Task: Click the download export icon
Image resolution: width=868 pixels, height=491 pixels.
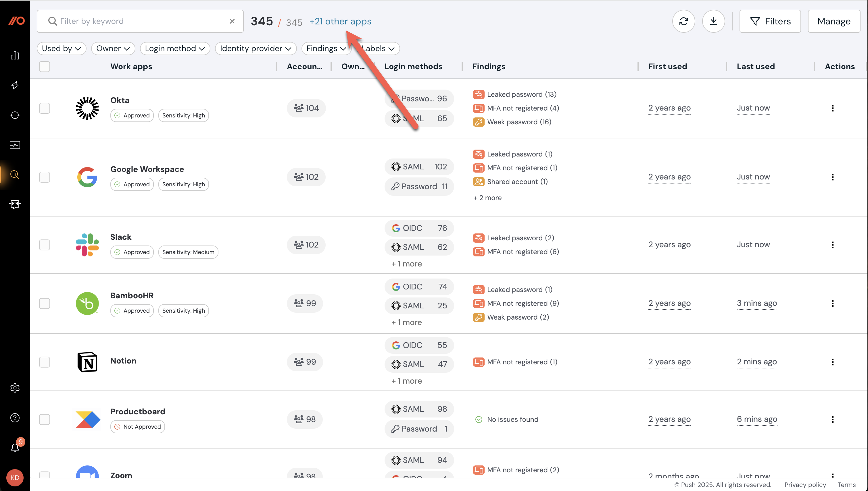Action: tap(713, 21)
